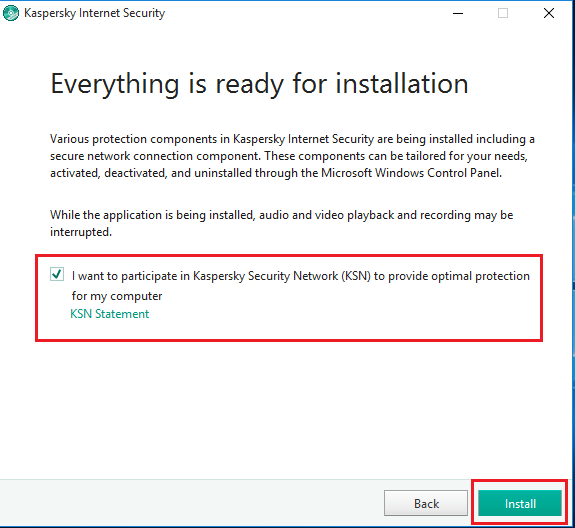Screen dimensions: 575x528
Task: Go to previous step with Back
Action: click(426, 503)
